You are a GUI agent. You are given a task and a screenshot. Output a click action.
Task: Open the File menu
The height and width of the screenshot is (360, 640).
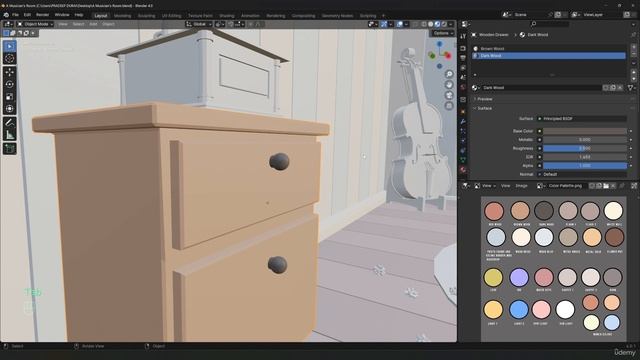(x=16, y=15)
